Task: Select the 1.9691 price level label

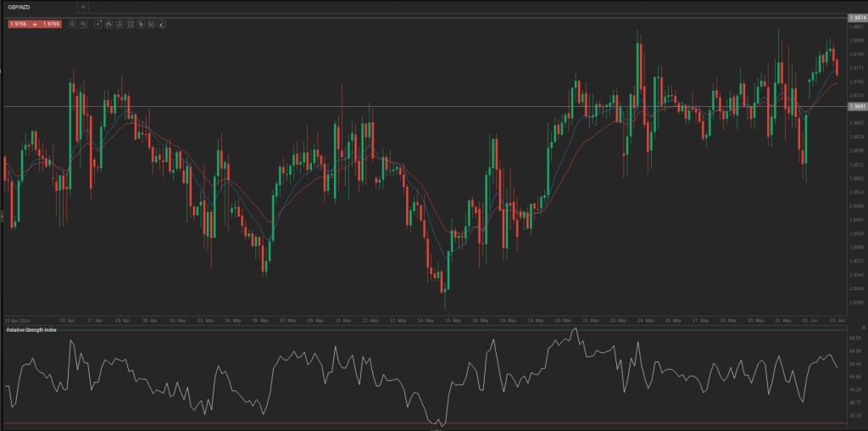Action: coord(857,106)
